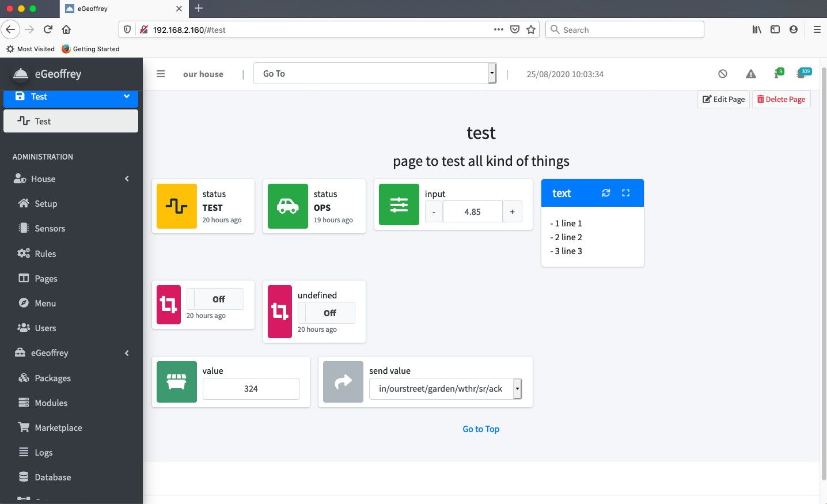This screenshot has width=827, height=504.
Task: Click the browser Search field
Action: 625,29
